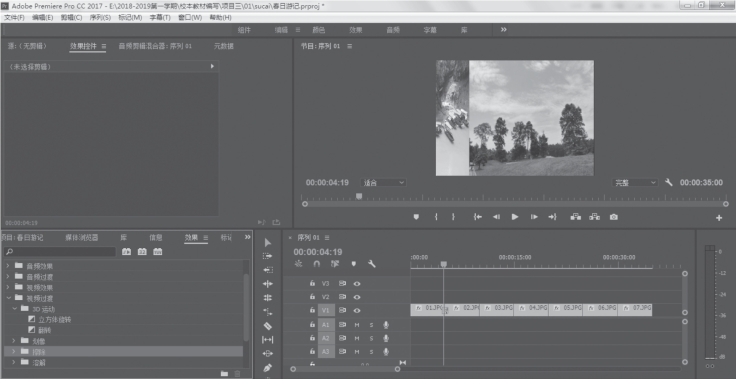Image resolution: width=736 pixels, height=379 pixels.
Task: Show more workspaces overflow chevron
Action: (x=504, y=30)
